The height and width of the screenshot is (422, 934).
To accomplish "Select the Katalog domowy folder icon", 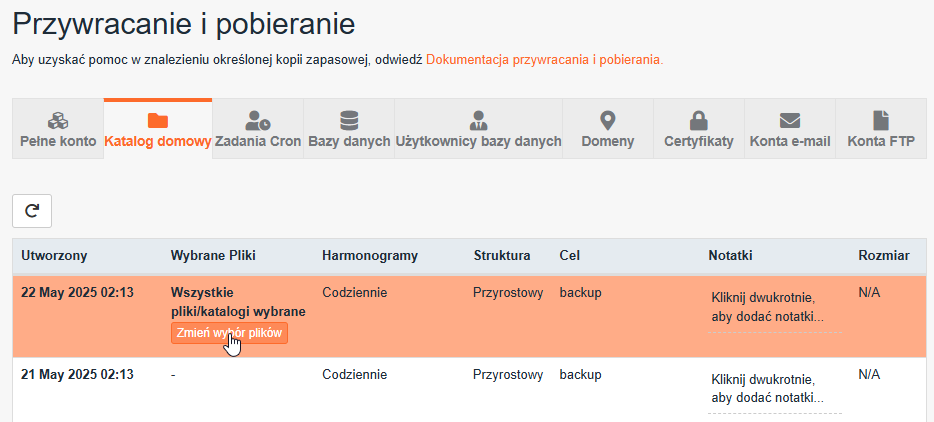I will [158, 121].
